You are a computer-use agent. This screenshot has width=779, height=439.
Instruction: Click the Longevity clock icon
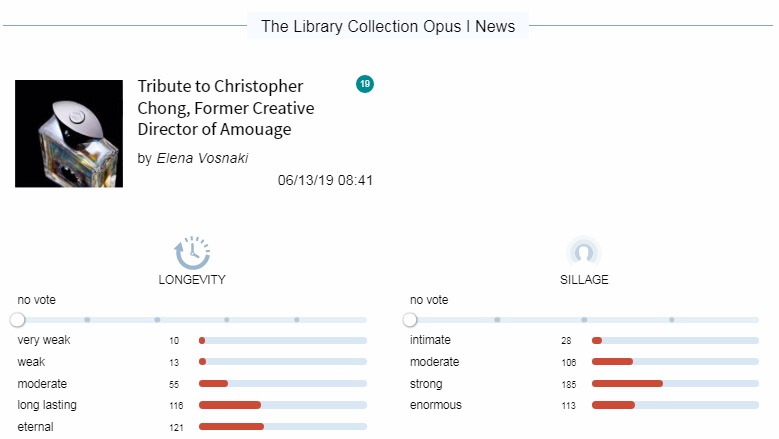click(192, 253)
